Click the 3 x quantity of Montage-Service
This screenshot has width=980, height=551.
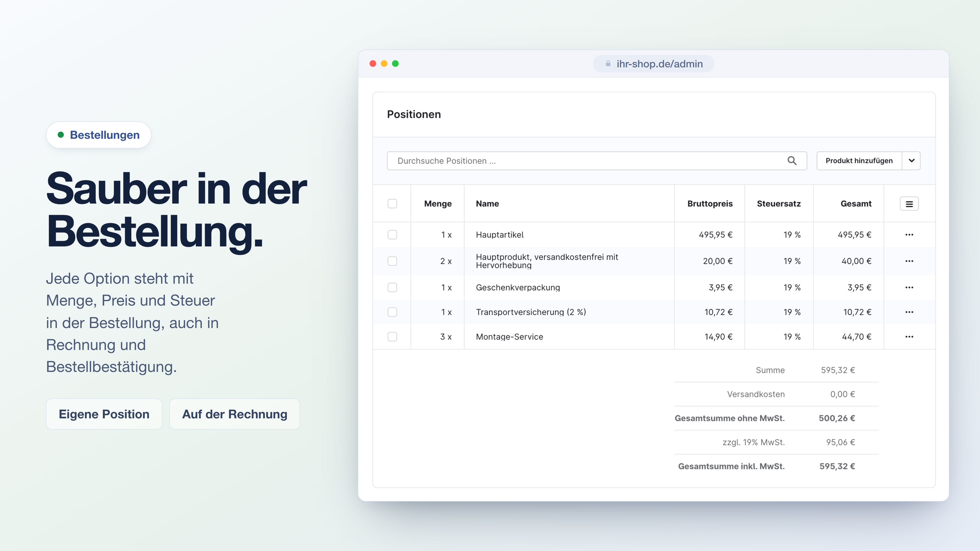(x=446, y=337)
